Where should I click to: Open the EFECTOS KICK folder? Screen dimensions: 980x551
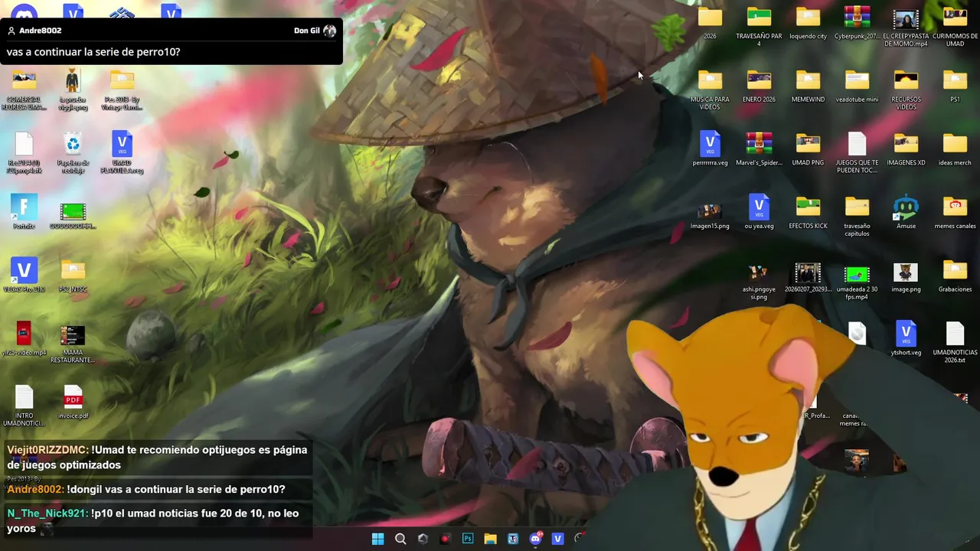(x=808, y=212)
